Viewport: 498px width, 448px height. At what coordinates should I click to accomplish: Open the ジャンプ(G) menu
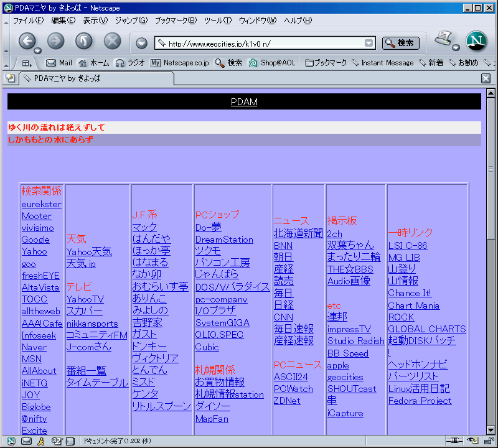(131, 21)
